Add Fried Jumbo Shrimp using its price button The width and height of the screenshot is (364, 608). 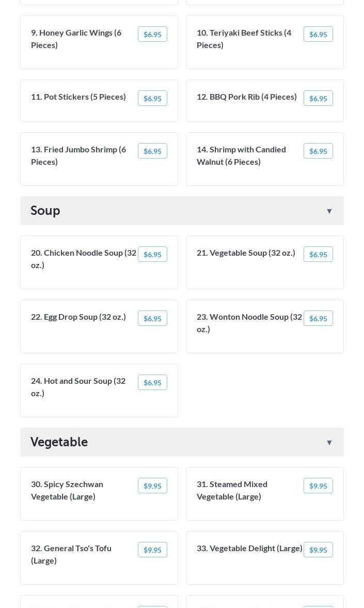pos(152,151)
